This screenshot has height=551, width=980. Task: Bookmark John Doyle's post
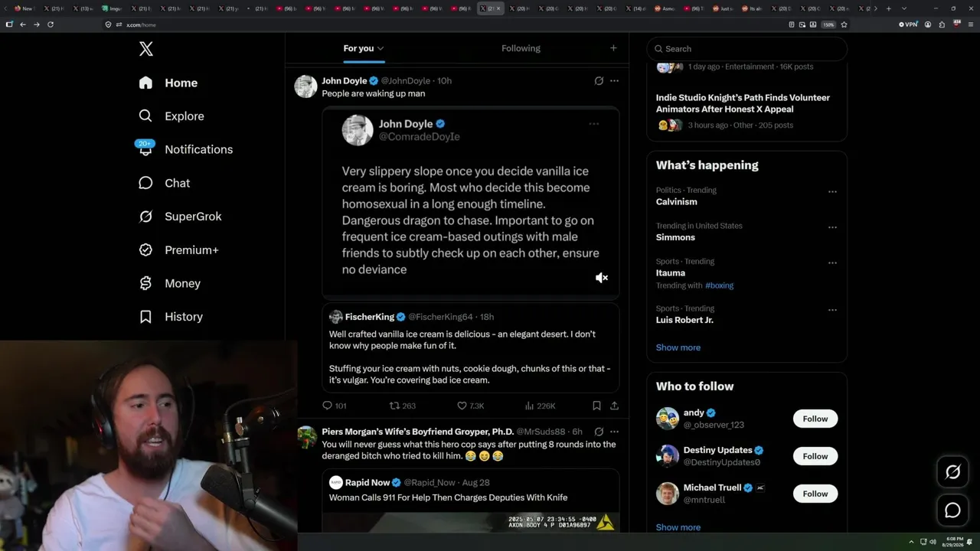pos(596,406)
